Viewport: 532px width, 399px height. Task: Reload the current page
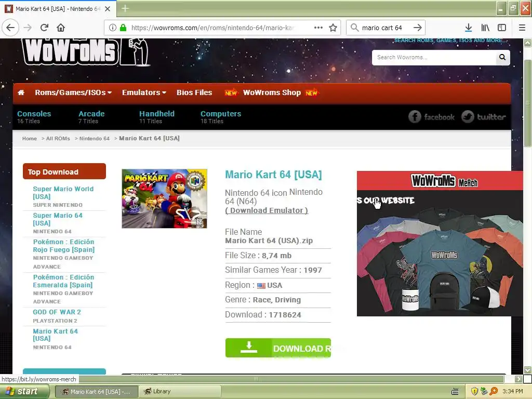[x=44, y=28]
